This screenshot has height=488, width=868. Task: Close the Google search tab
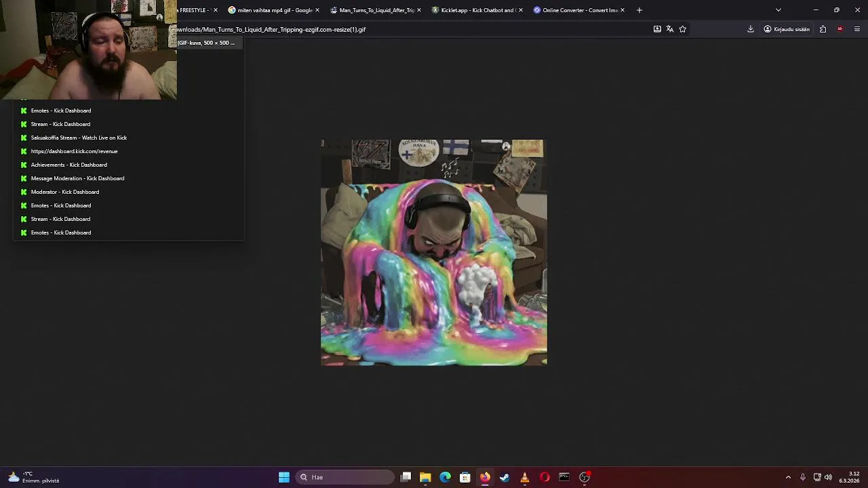(x=317, y=10)
